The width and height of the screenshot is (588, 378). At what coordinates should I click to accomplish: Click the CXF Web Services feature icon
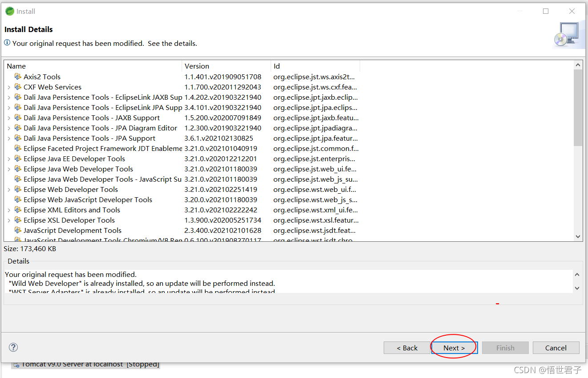point(18,87)
